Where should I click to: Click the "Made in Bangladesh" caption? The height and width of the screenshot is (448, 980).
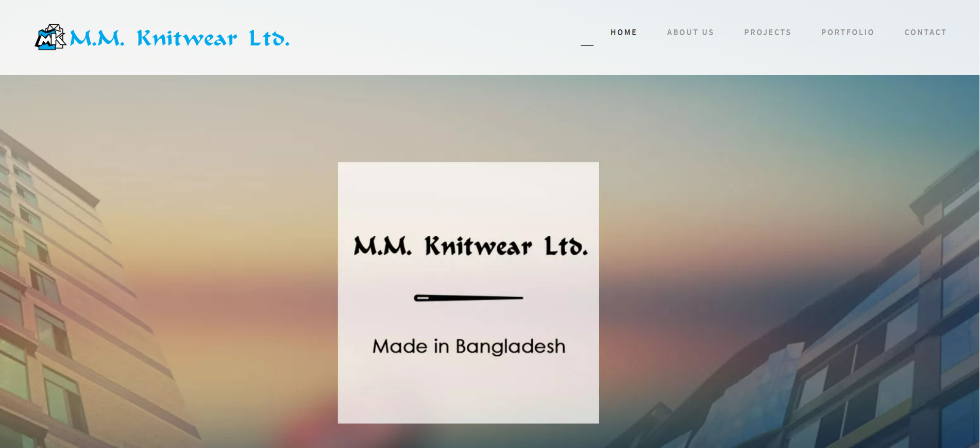tap(469, 346)
